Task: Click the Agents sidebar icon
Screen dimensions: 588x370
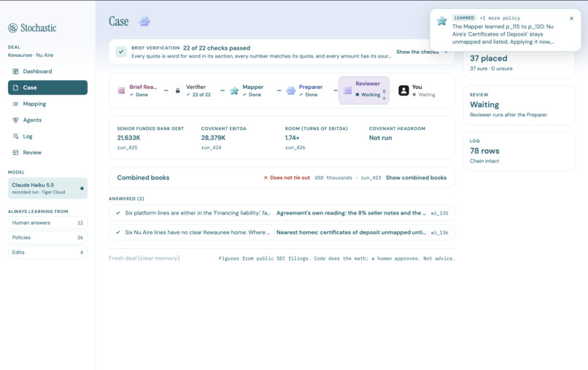Action: pos(15,120)
